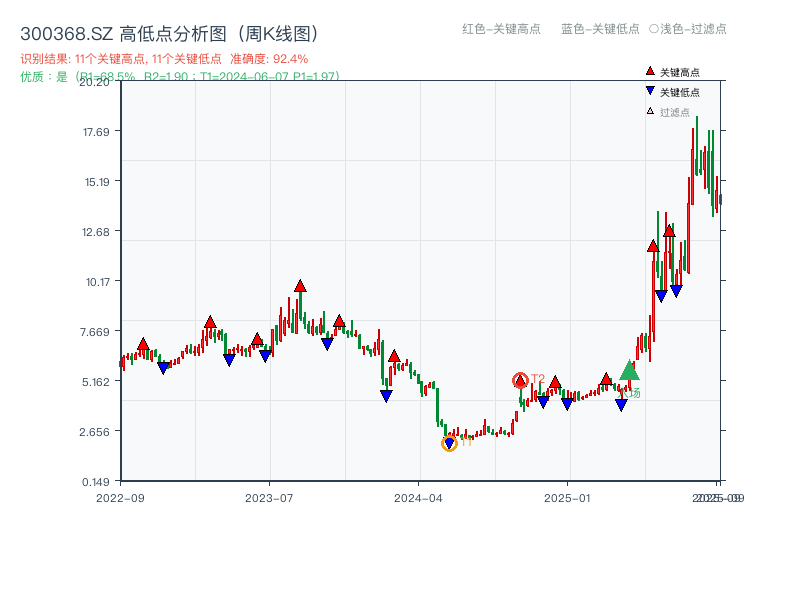Screen dimensions: 800x600
Task: Select the blue 关键低点 triangle in the legend
Action: pos(649,88)
